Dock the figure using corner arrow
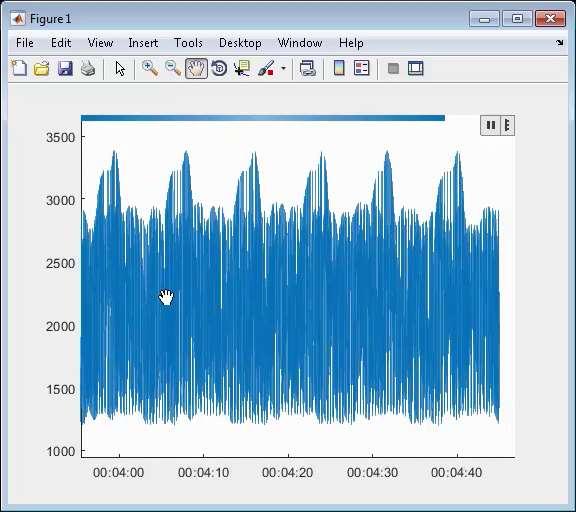The image size is (576, 512). tap(559, 43)
